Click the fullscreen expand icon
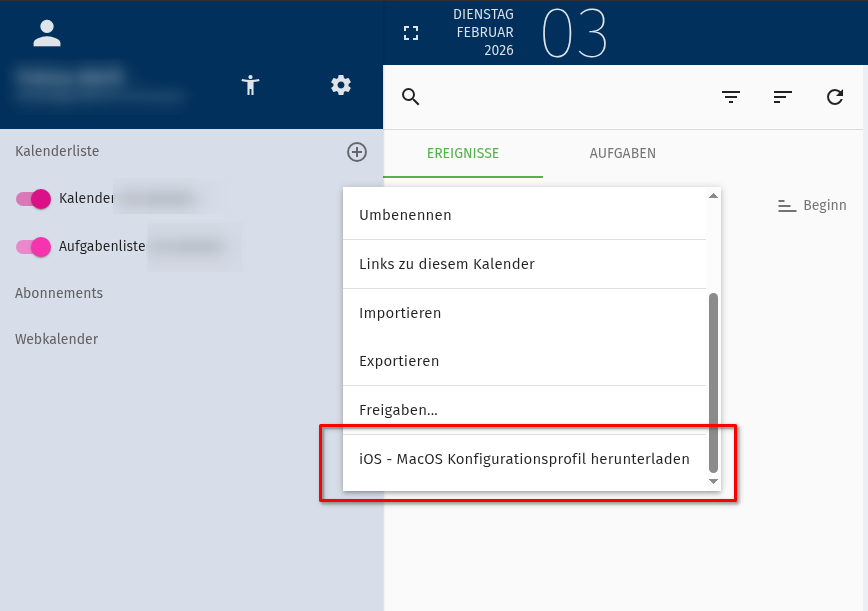The height and width of the screenshot is (611, 868). point(411,33)
